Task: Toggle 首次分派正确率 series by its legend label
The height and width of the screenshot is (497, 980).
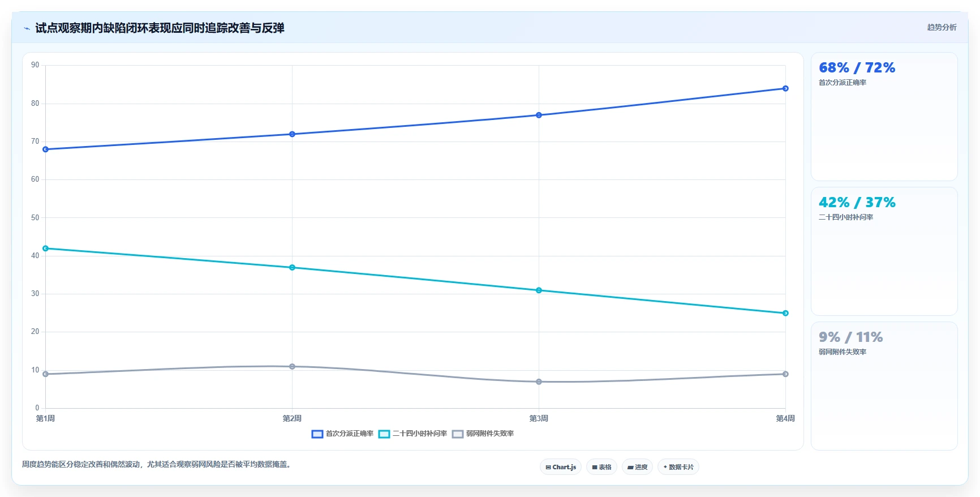Action: coord(350,434)
